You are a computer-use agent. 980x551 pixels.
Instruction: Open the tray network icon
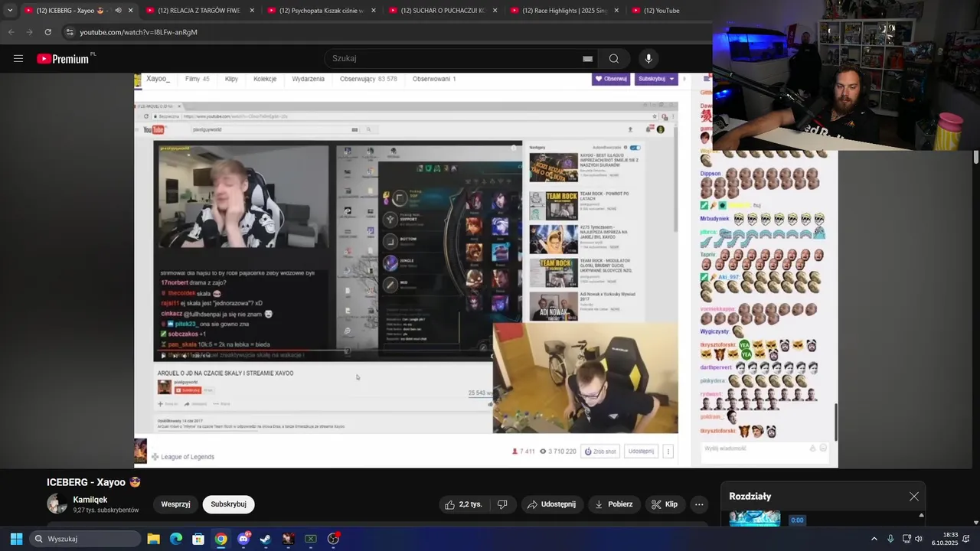(906, 539)
